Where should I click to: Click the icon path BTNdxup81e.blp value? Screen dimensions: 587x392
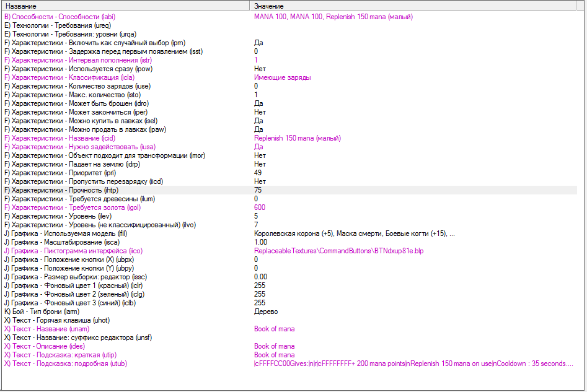pos(339,251)
